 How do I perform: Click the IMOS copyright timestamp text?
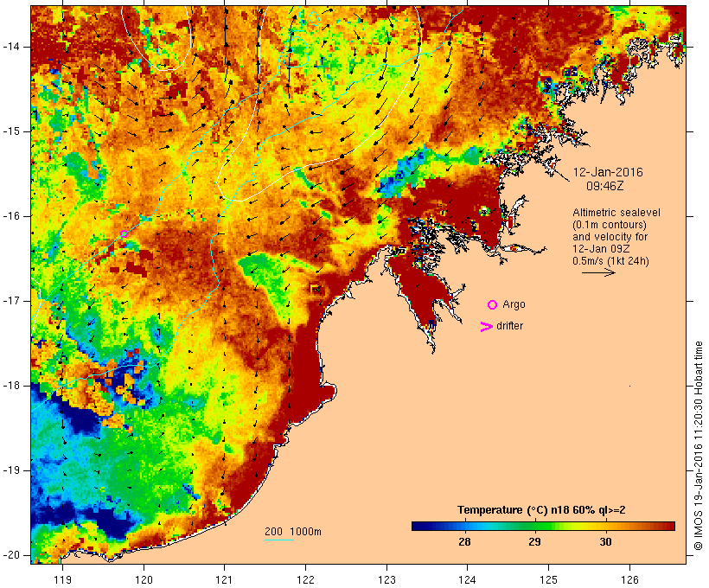click(698, 446)
